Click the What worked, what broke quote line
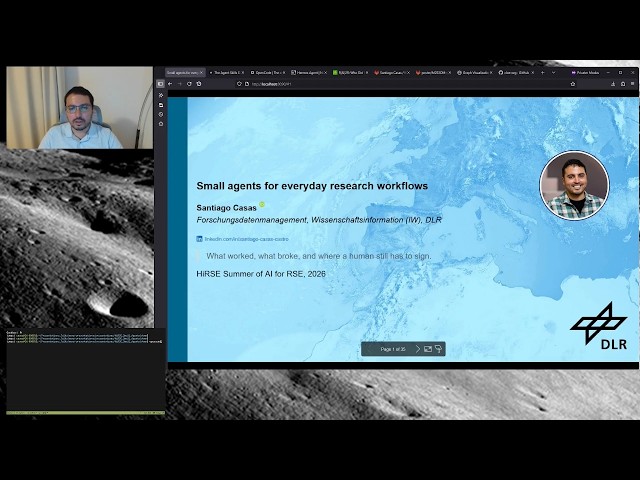This screenshot has width=640, height=480. (x=319, y=256)
